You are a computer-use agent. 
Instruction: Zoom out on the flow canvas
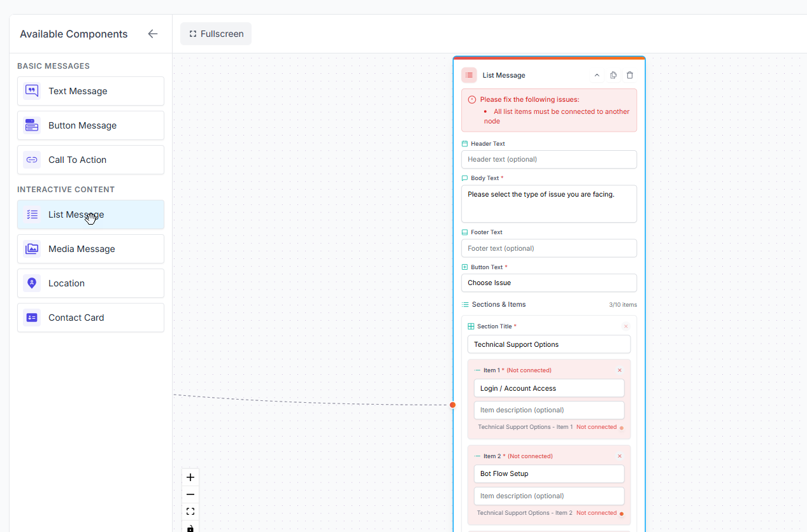[190, 494]
